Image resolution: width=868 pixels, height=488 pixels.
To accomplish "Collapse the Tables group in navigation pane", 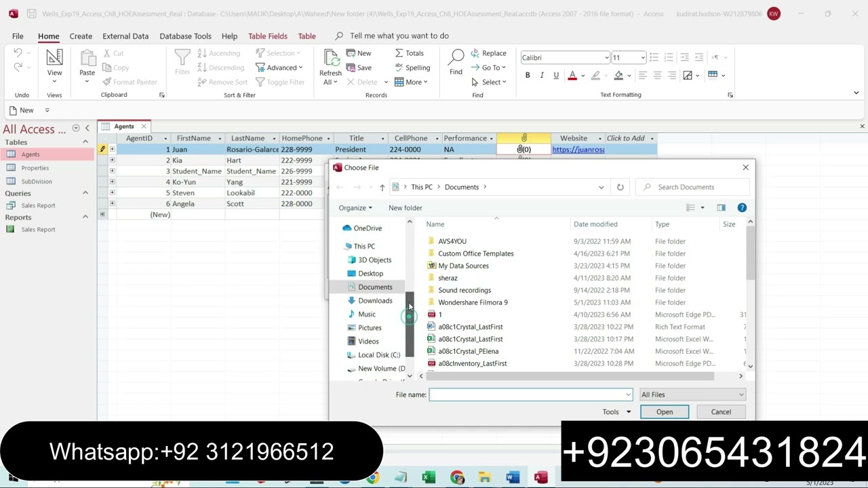I will click(x=85, y=142).
